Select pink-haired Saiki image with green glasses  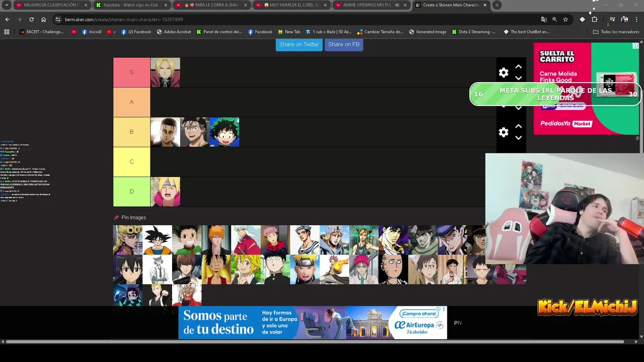364,269
